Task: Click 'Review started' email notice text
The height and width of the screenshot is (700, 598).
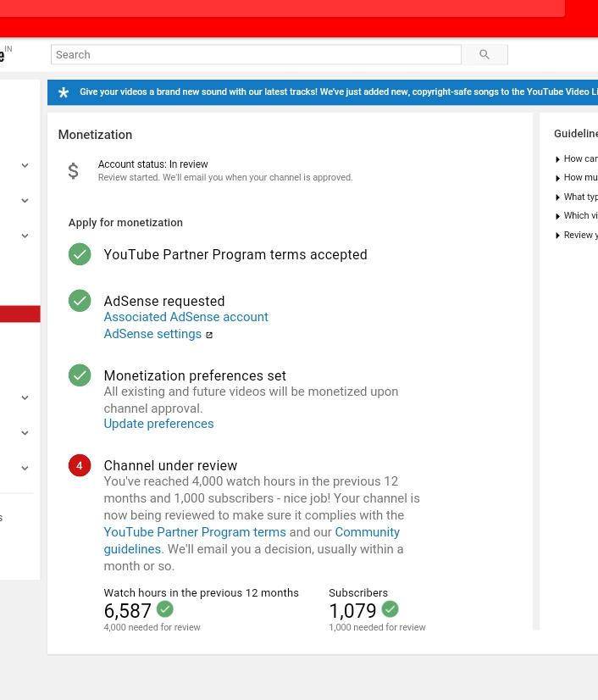Action: tap(225, 177)
